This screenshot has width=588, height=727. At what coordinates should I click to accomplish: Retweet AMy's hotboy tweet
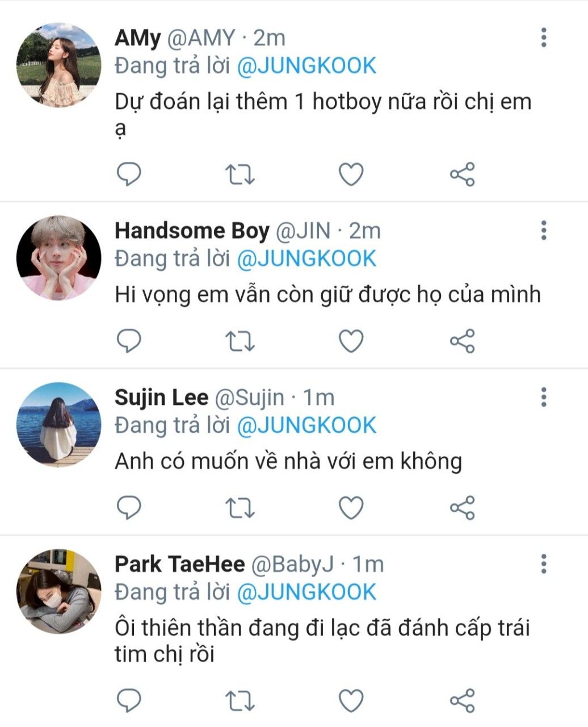[x=240, y=174]
